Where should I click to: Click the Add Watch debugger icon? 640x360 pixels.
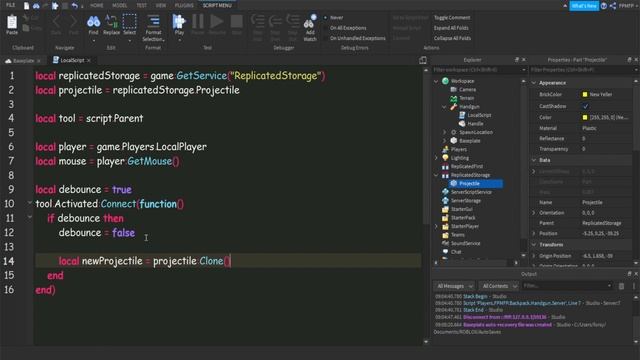(x=310, y=21)
